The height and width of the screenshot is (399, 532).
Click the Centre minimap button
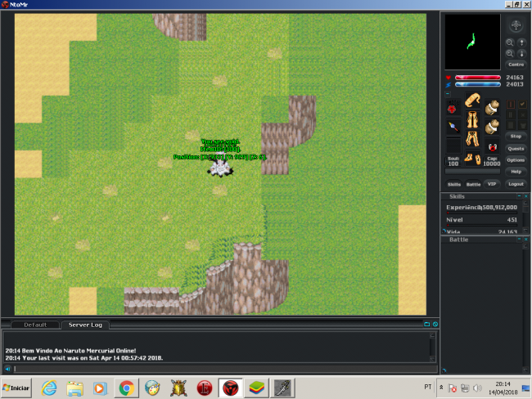[x=516, y=65]
